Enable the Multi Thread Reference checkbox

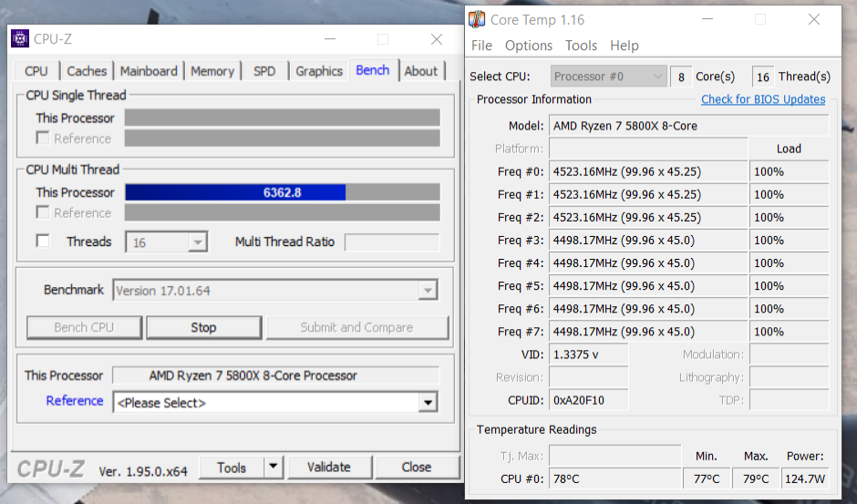(43, 212)
